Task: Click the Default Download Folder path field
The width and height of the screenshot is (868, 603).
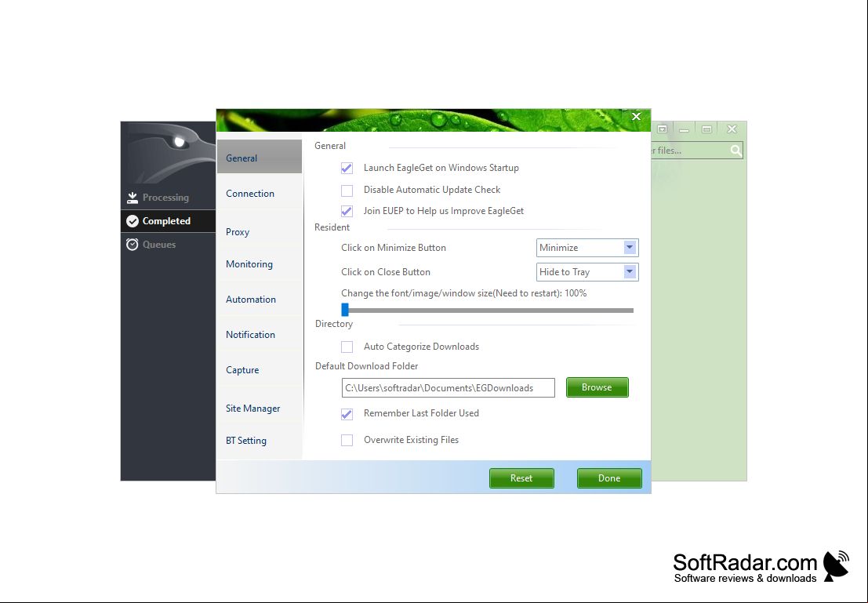Action: coord(449,387)
